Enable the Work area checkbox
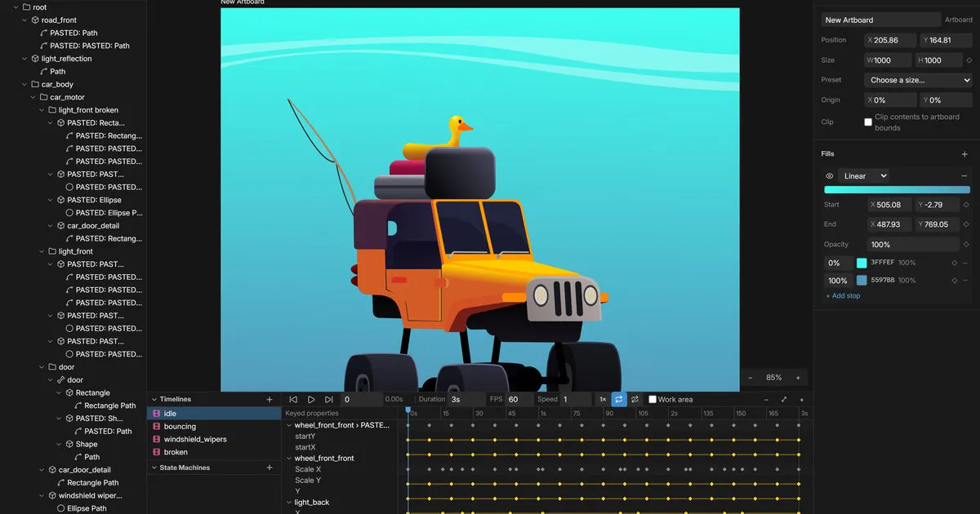Image resolution: width=980 pixels, height=514 pixels. 653,400
